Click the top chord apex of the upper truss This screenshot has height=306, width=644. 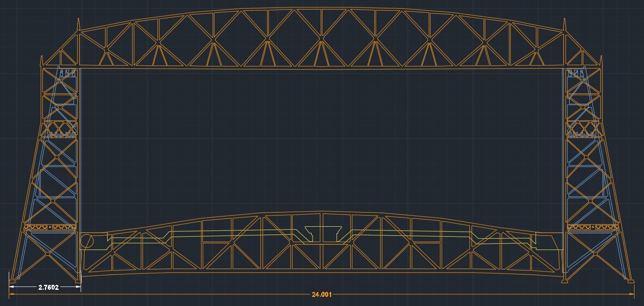point(322,8)
